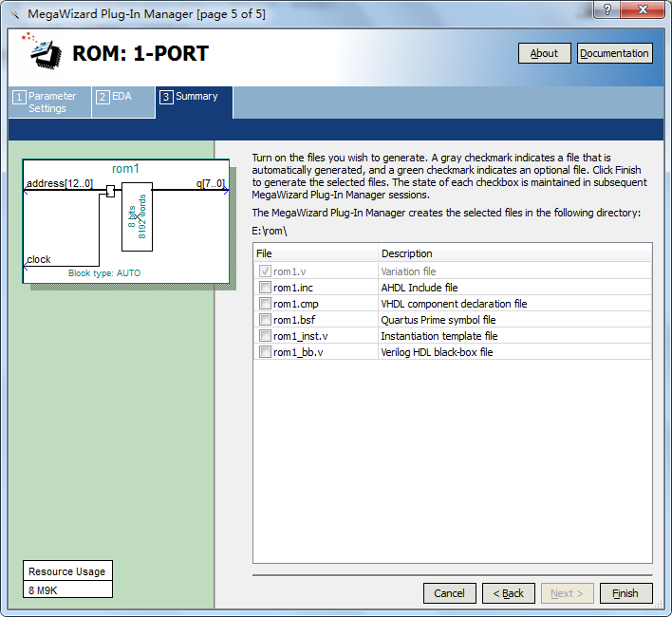Click the Resource Usage box

(67, 579)
